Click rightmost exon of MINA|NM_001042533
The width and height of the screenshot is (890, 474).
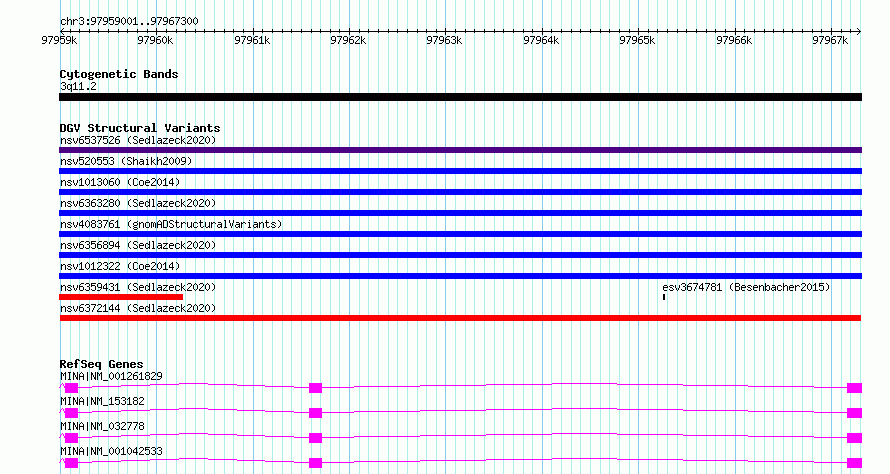(x=854, y=463)
